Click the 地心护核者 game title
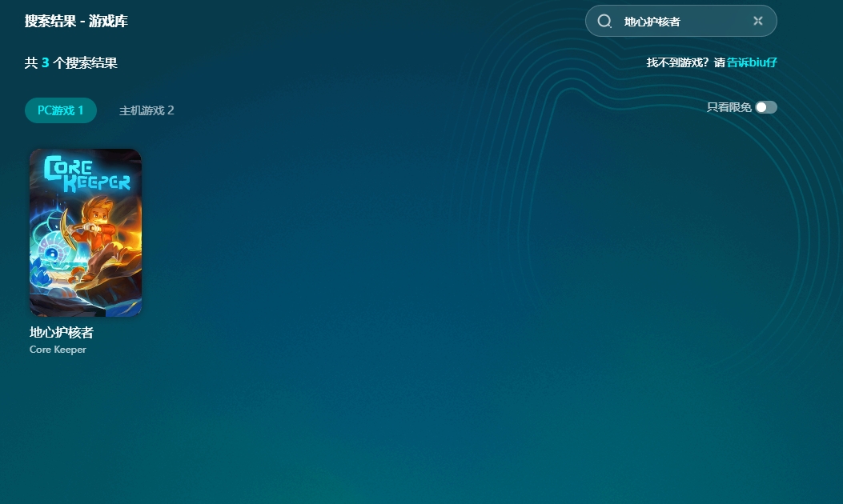The width and height of the screenshot is (843, 504). [x=62, y=333]
